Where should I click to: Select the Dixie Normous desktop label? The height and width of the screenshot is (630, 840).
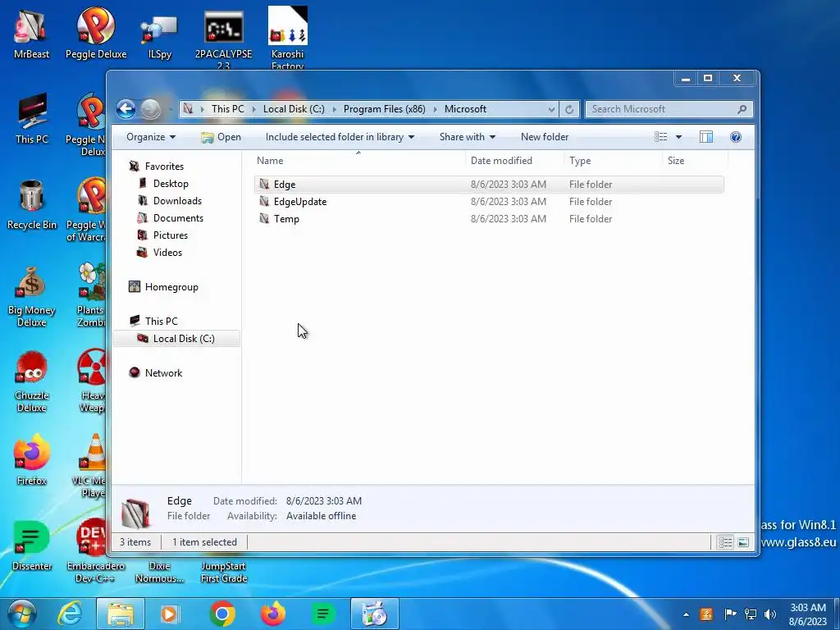(160, 572)
